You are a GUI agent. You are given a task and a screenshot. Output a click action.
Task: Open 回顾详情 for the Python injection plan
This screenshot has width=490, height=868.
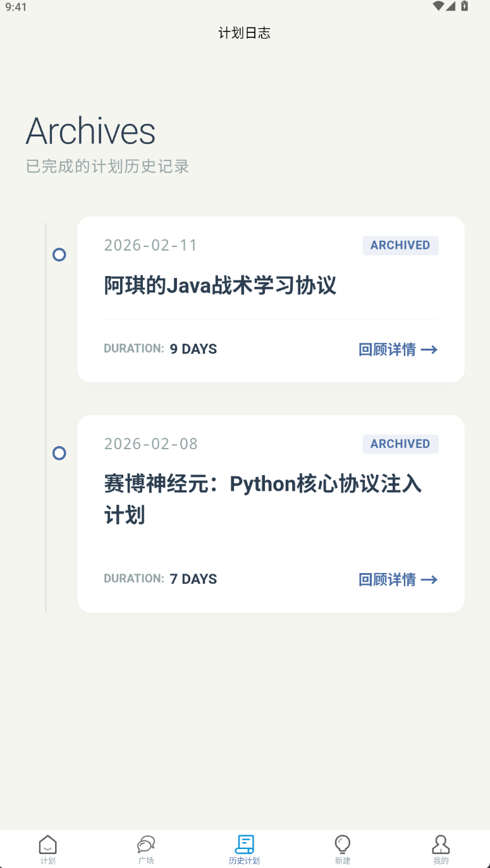(x=388, y=579)
